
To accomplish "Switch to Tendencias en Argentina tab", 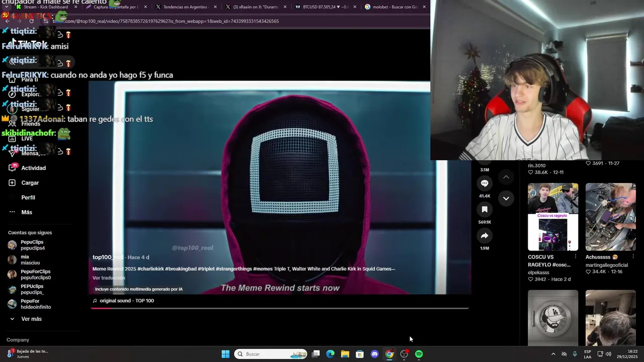I will pyautogui.click(x=185, y=7).
